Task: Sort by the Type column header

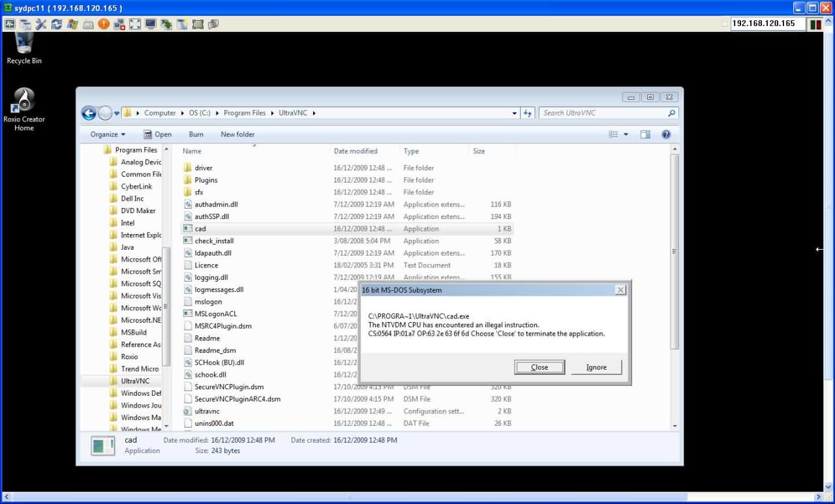Action: tap(434, 151)
